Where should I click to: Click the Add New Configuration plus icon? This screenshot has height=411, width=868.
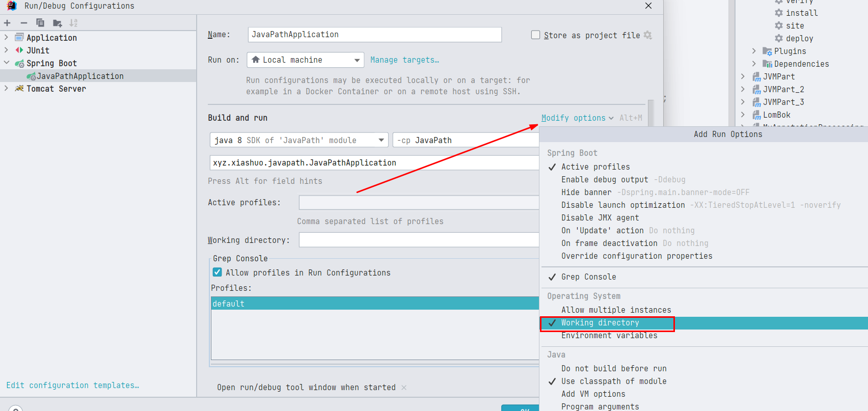(x=7, y=23)
